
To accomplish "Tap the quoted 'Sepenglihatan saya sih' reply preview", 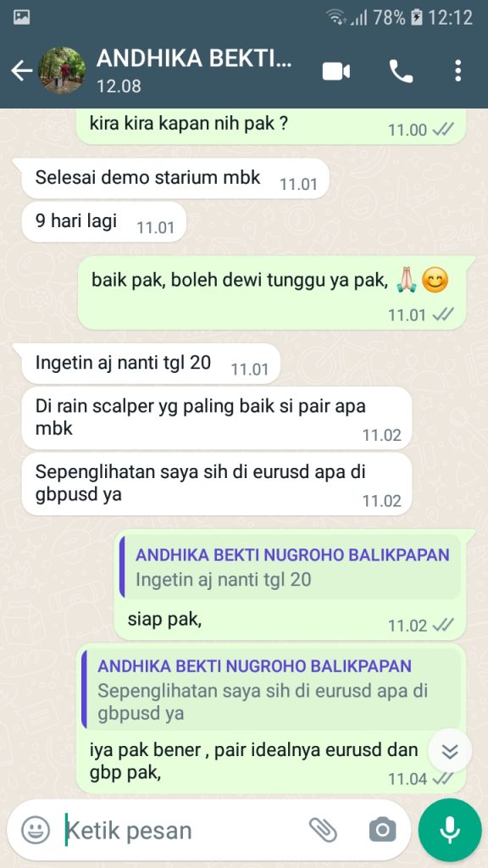I will [271, 689].
